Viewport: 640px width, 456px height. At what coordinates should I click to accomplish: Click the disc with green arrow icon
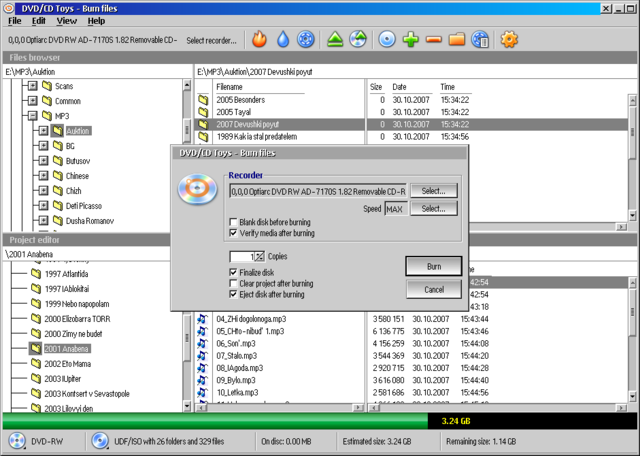tap(358, 40)
